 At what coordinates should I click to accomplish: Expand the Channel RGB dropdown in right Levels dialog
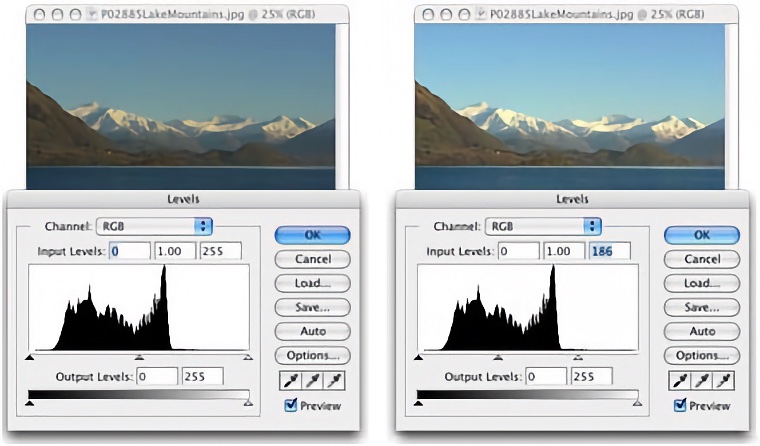coord(543,226)
